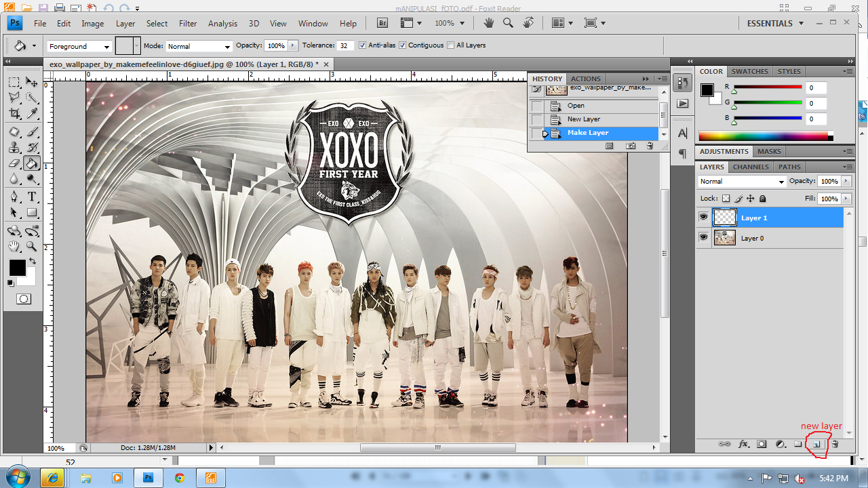The width and height of the screenshot is (868, 488).
Task: Select the Spot Healing Brush tool
Action: [14, 131]
